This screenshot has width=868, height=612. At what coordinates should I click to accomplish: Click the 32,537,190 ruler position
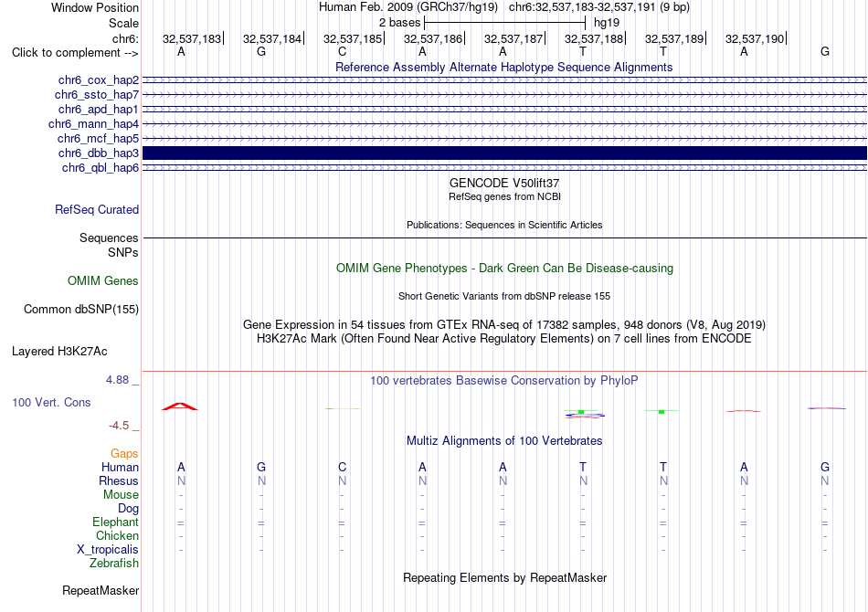point(755,38)
